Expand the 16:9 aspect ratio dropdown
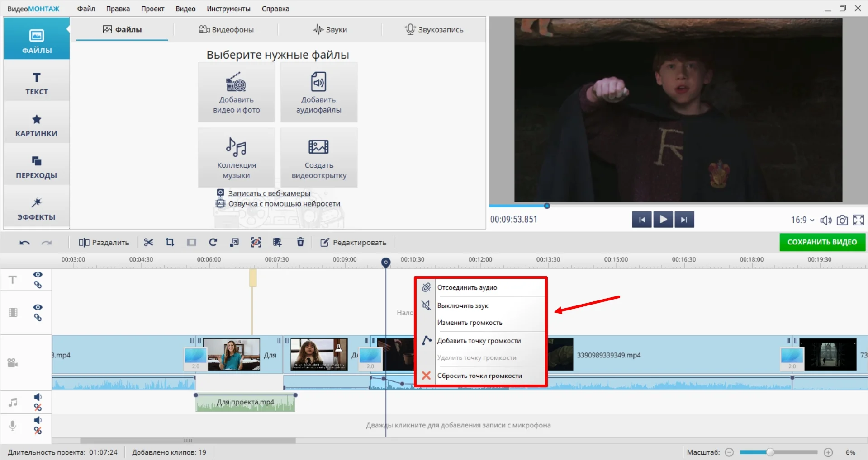The width and height of the screenshot is (868, 460). 802,220
